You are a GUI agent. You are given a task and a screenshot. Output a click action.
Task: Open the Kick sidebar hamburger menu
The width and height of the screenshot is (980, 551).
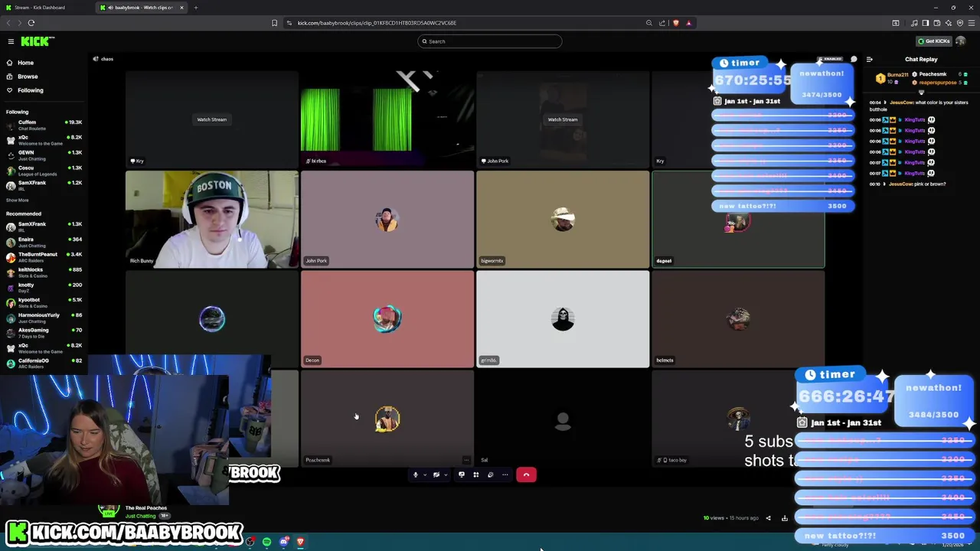(11, 41)
